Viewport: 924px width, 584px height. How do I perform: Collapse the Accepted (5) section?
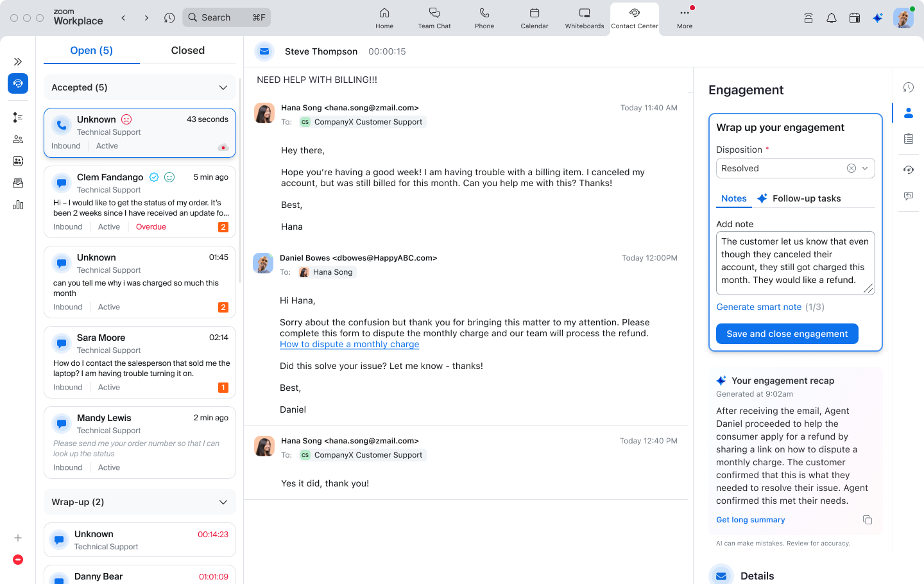click(x=223, y=87)
